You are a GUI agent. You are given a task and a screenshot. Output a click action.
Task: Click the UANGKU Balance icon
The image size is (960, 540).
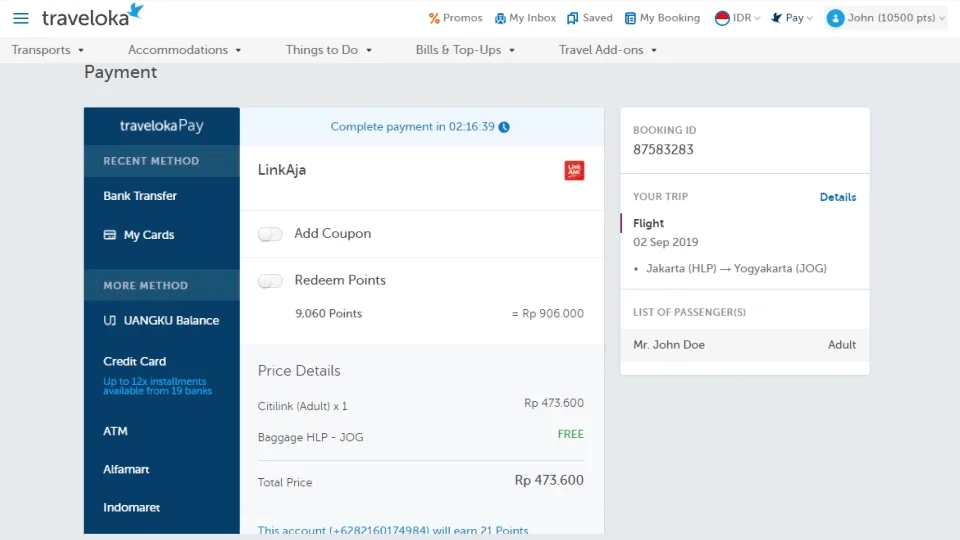pyautogui.click(x=110, y=320)
